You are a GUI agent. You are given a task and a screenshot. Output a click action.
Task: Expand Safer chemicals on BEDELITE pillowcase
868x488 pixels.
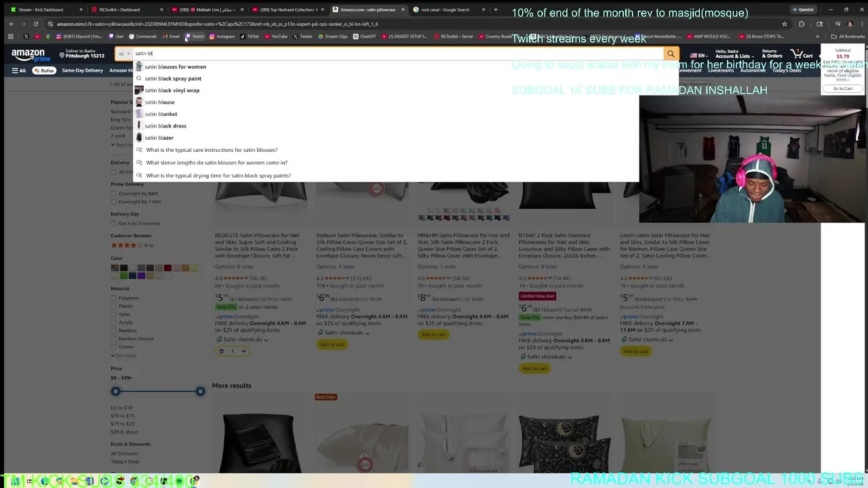coord(241,340)
